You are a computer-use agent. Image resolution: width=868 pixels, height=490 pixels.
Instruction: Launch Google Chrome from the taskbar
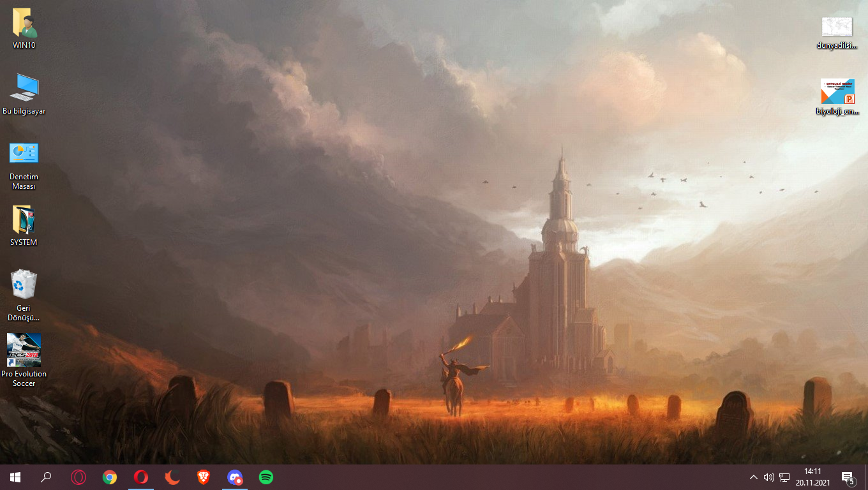tap(110, 477)
